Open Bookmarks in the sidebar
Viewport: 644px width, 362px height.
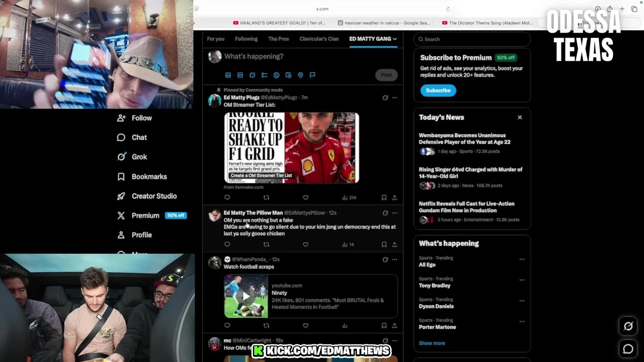142,176
